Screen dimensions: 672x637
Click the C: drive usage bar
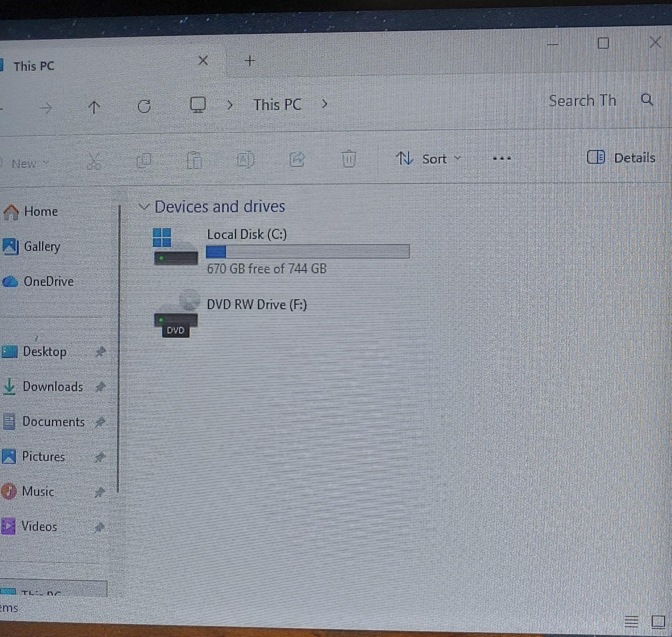[x=307, y=252]
